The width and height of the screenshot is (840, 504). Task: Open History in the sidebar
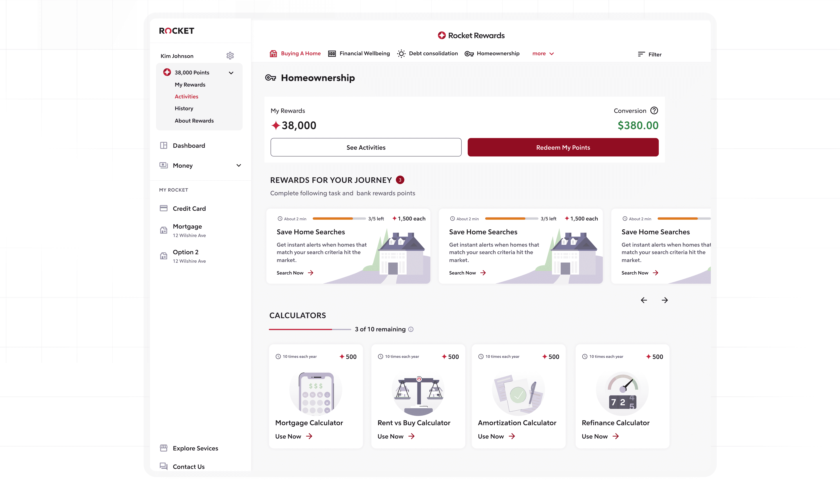point(184,108)
